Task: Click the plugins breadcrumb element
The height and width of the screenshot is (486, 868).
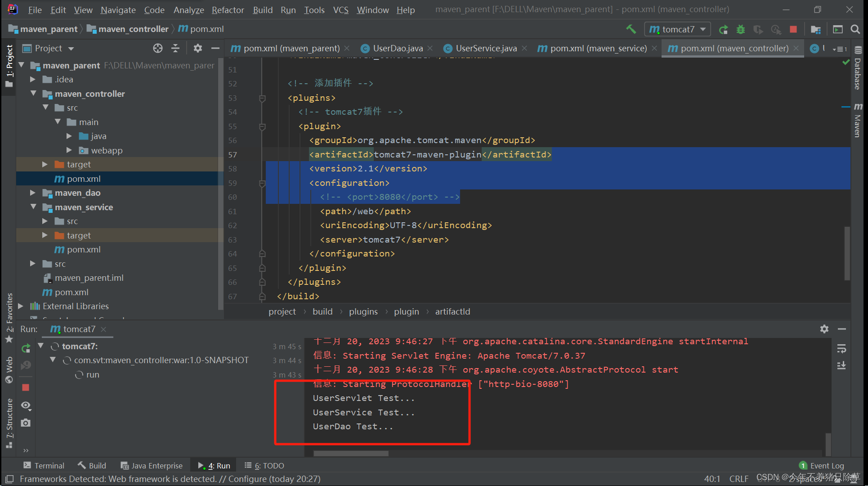Action: (363, 311)
